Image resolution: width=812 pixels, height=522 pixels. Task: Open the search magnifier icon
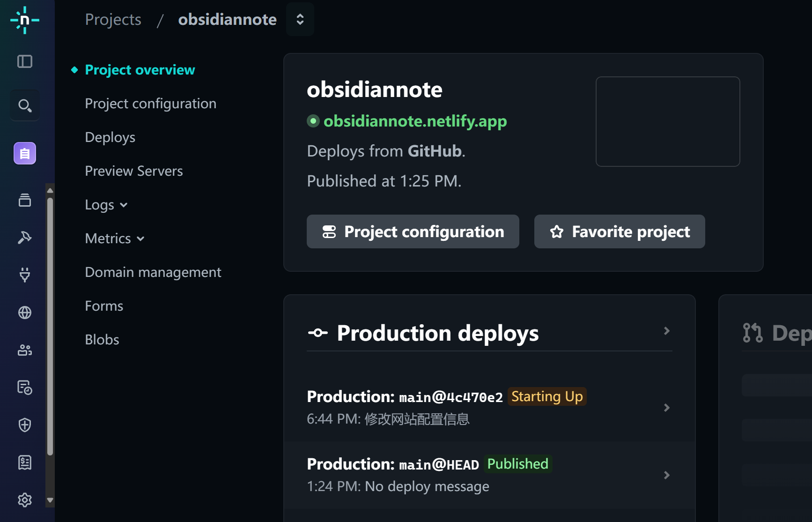(25, 105)
